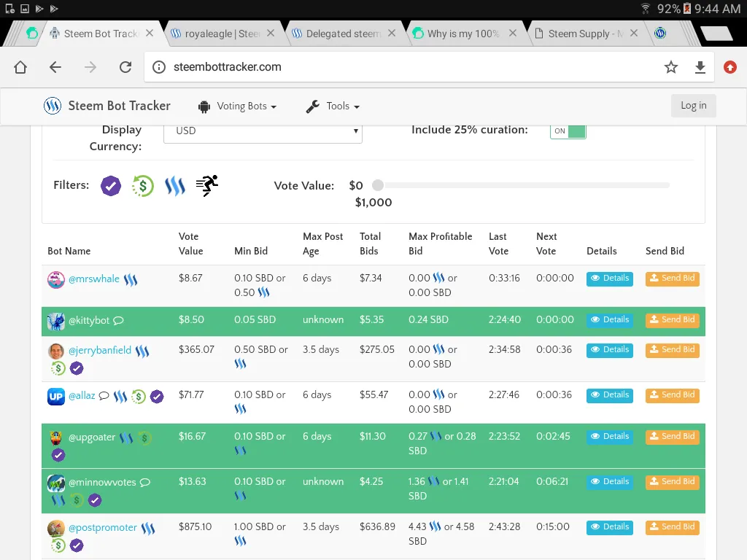
Task: Close the royaleagle tab
Action: click(x=271, y=33)
